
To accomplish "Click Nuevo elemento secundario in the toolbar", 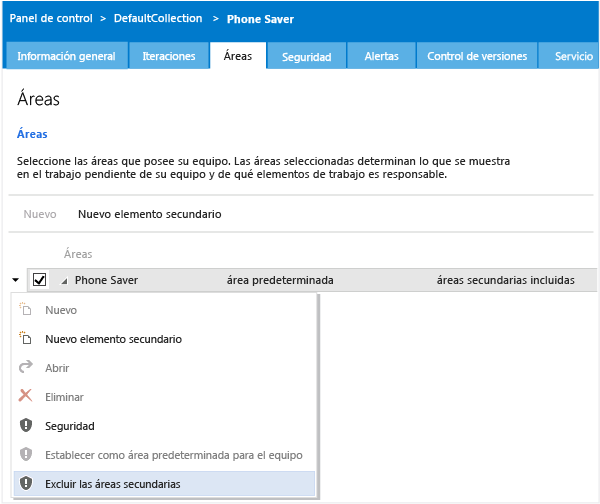I will click(150, 214).
